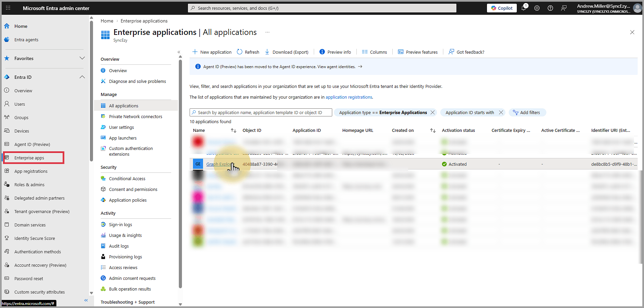The image size is (644, 308).
Task: Open the more options ellipsis by title
Action: 267,32
